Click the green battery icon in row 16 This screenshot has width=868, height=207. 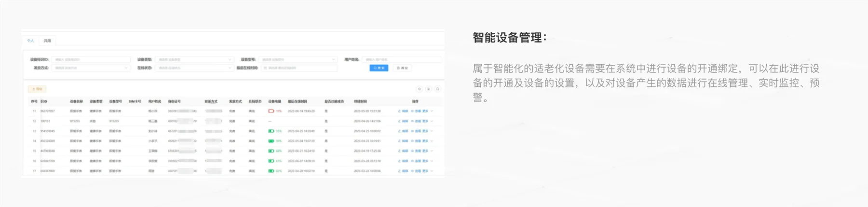271,161
